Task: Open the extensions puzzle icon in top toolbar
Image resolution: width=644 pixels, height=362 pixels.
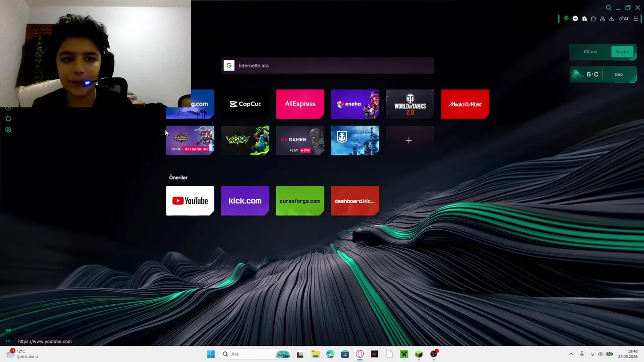Action: pos(593,19)
